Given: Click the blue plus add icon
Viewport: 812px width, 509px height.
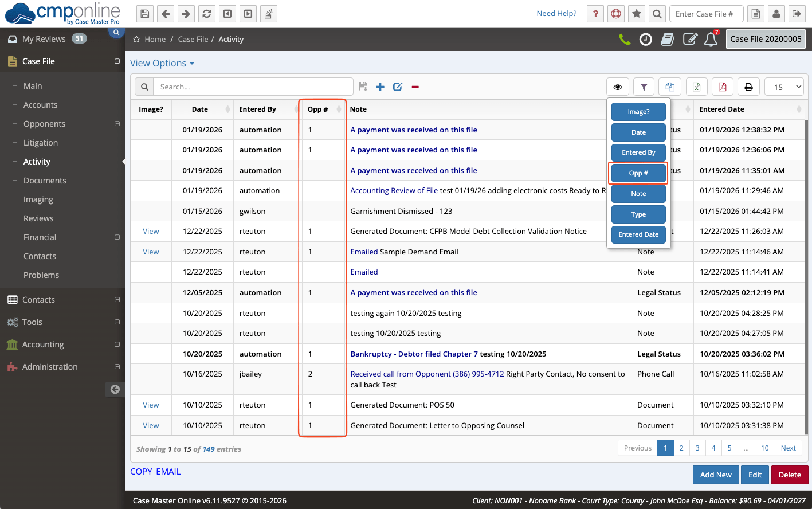Looking at the screenshot, I should click(x=380, y=87).
